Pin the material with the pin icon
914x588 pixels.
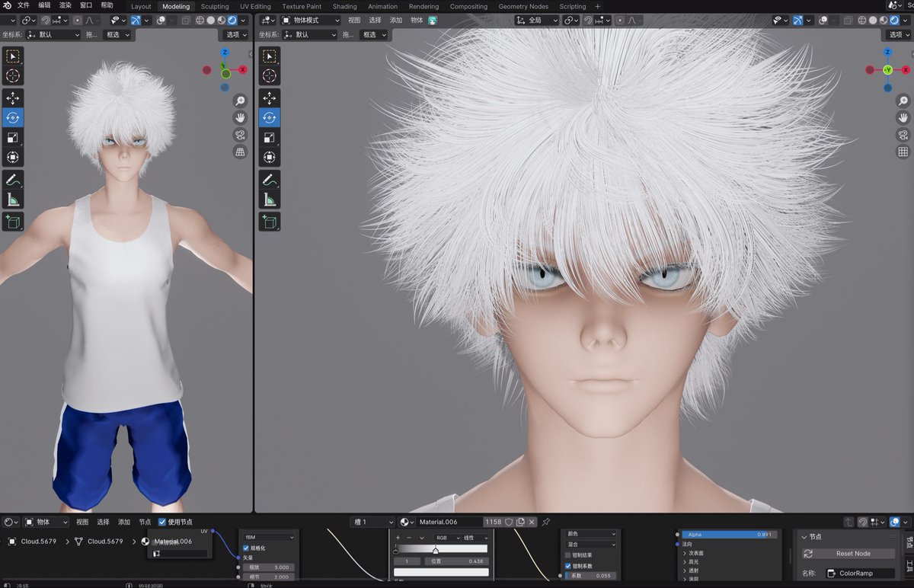545,522
